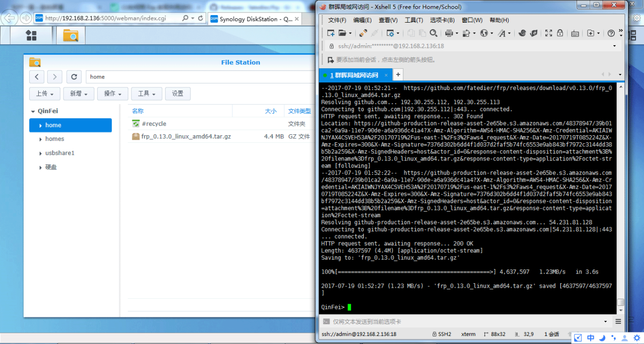The height and width of the screenshot is (344, 644).
Task: Open the DSM main menu icon
Action: (31, 35)
